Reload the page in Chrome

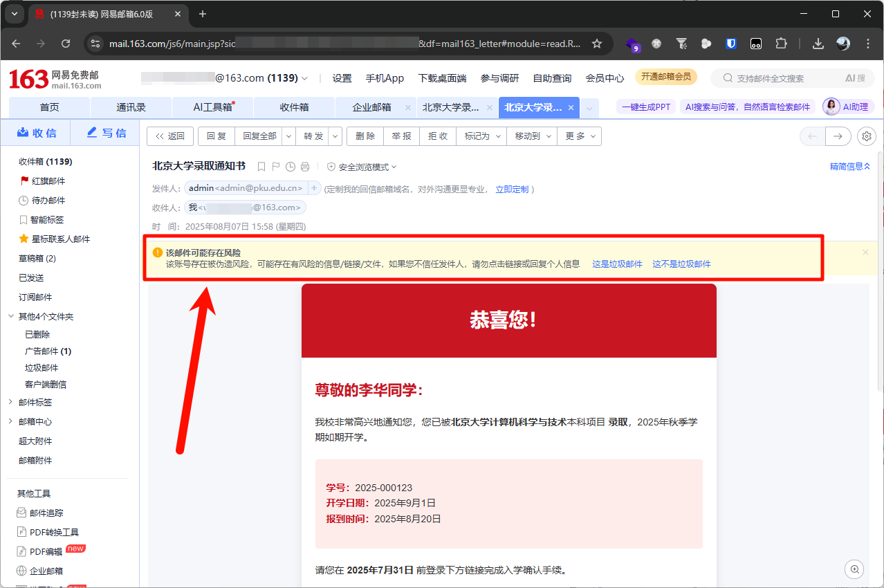(x=66, y=44)
